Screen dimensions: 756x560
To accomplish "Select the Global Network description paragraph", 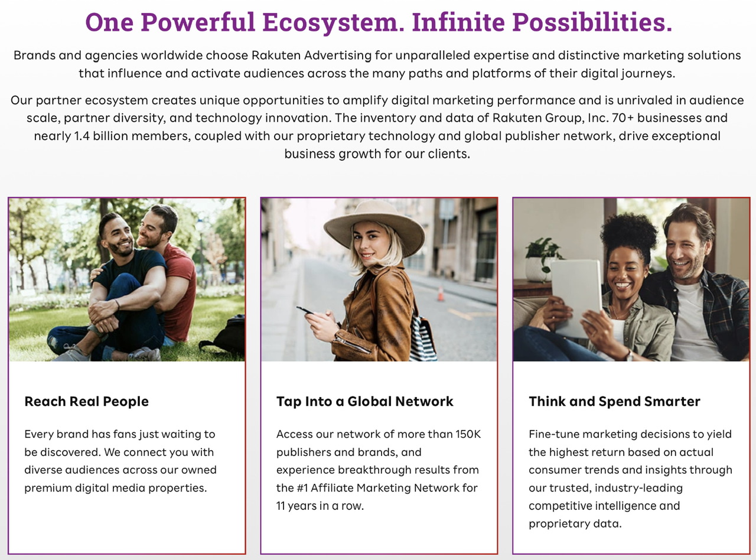I will (x=379, y=470).
